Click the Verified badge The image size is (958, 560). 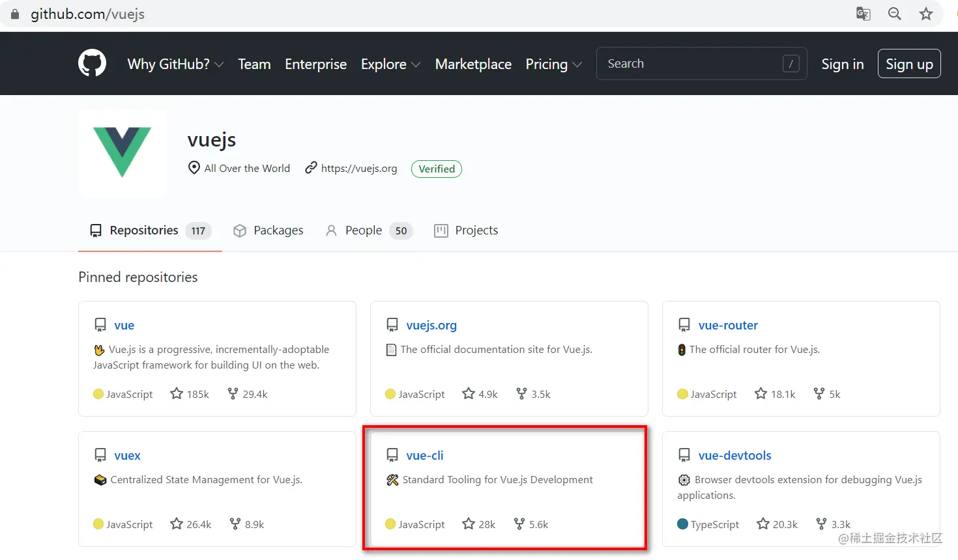pyautogui.click(x=437, y=169)
